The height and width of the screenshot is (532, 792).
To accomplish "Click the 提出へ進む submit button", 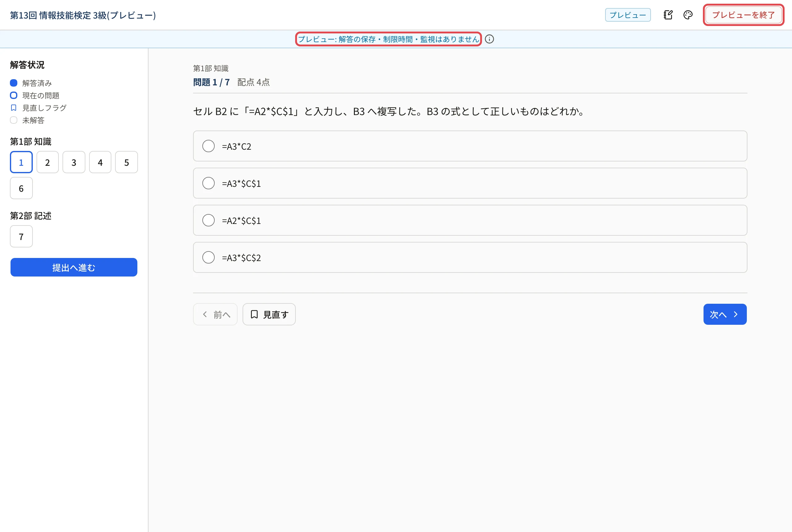I will pyautogui.click(x=74, y=267).
